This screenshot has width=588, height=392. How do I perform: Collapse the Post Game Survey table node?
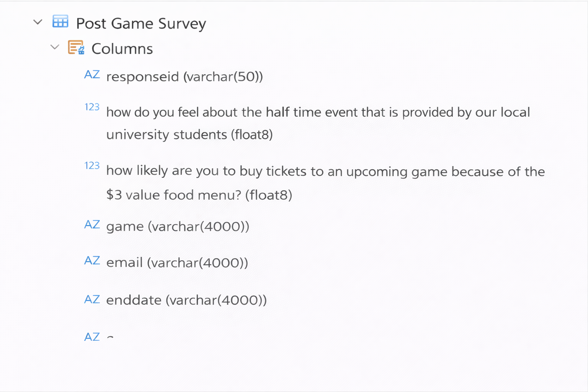[x=38, y=22]
